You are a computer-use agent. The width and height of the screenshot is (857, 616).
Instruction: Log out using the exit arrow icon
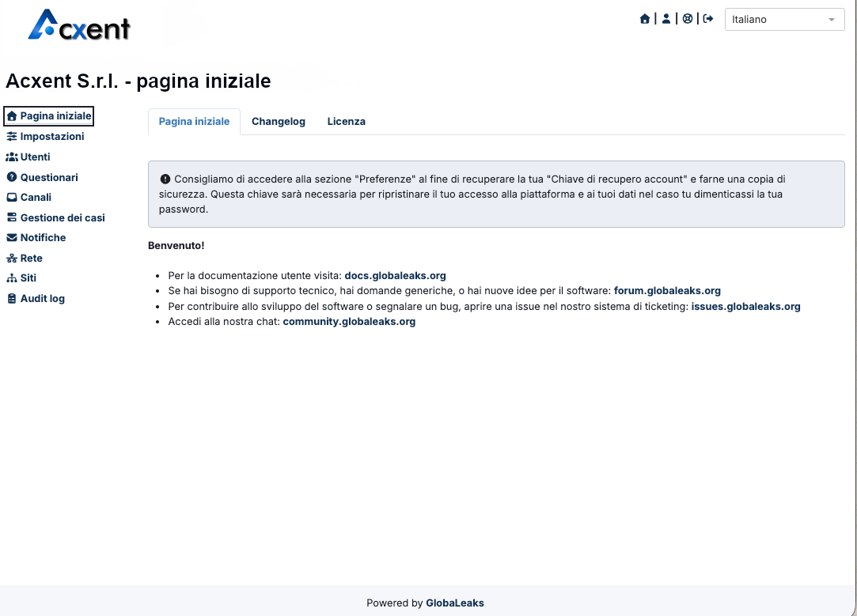[x=708, y=19]
